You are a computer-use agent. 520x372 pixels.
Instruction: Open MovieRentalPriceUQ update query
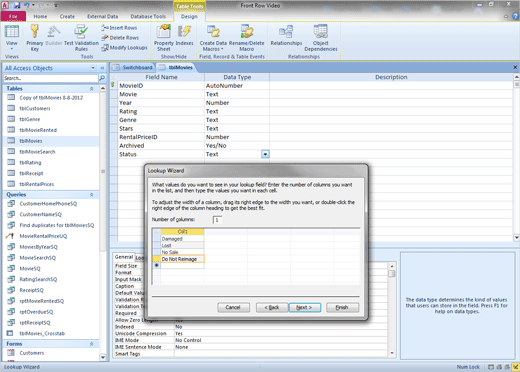pyautogui.click(x=43, y=236)
